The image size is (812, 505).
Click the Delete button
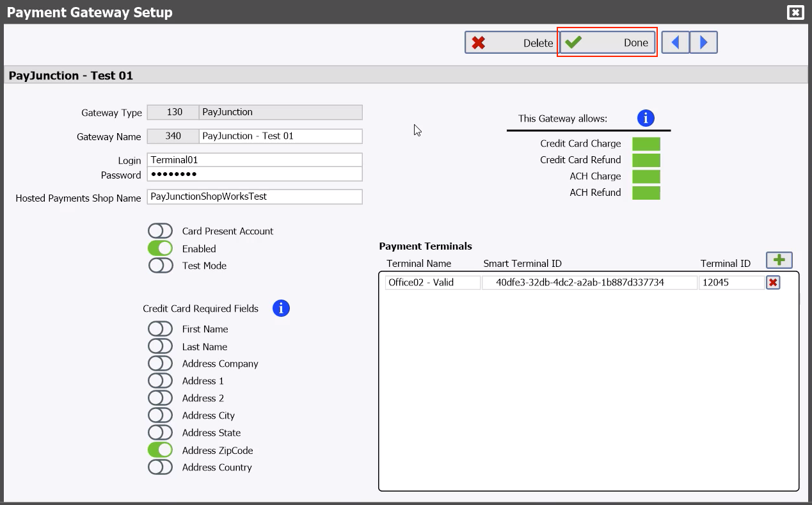click(x=511, y=43)
